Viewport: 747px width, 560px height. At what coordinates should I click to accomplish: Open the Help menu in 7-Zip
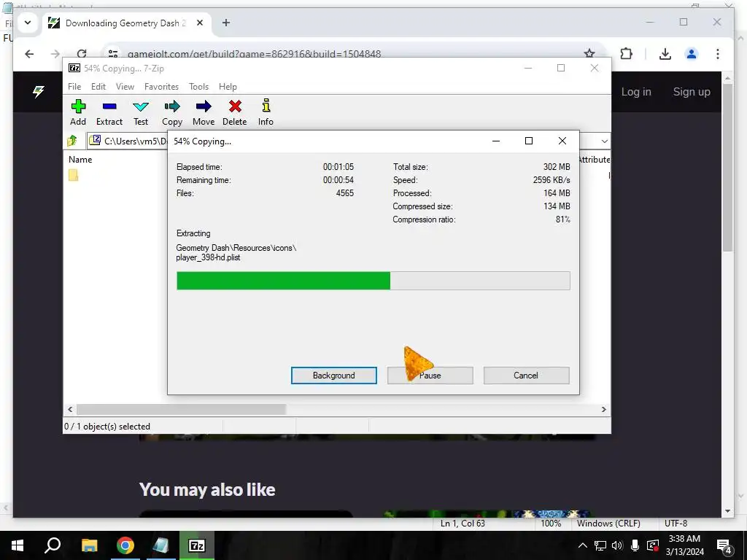tap(228, 87)
